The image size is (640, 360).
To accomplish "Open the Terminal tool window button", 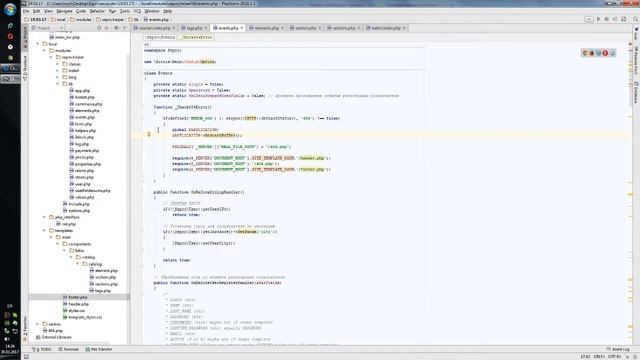I will coord(68,349).
